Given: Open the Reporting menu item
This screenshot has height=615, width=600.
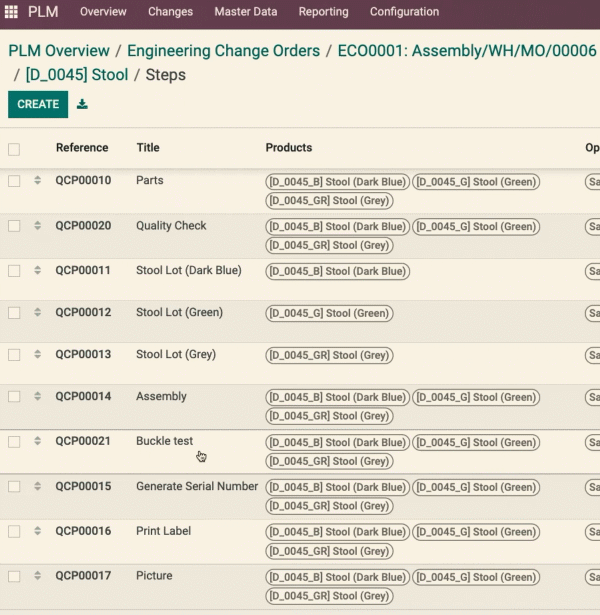Looking at the screenshot, I should pos(324,12).
